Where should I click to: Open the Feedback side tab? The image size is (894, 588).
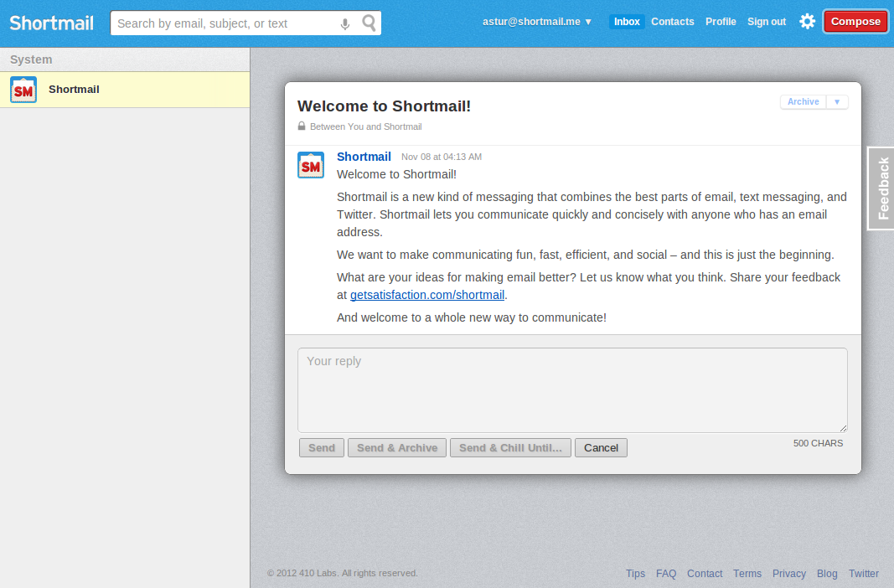coord(881,188)
